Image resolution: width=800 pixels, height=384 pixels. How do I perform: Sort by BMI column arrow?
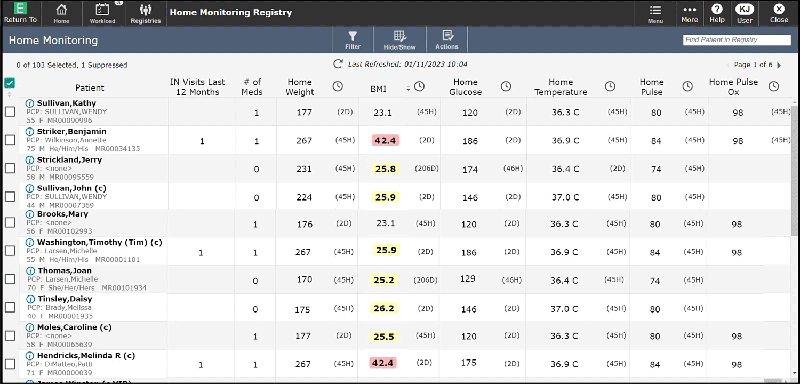click(x=408, y=88)
